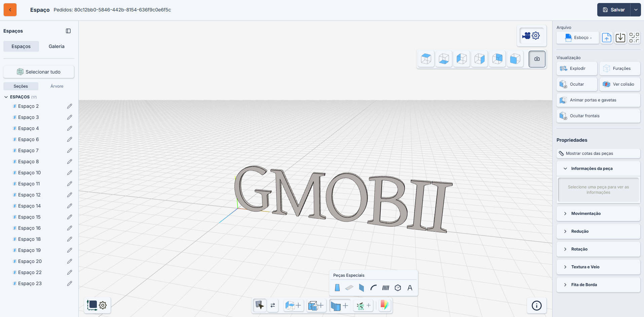Expand the Redução section
The width and height of the screenshot is (644, 317).
pyautogui.click(x=598, y=231)
